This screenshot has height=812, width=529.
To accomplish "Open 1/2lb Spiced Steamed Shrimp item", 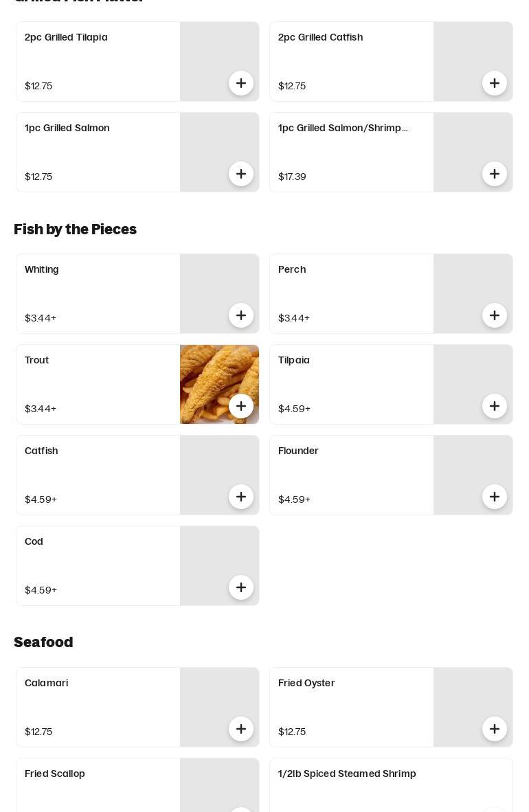I will (347, 774).
